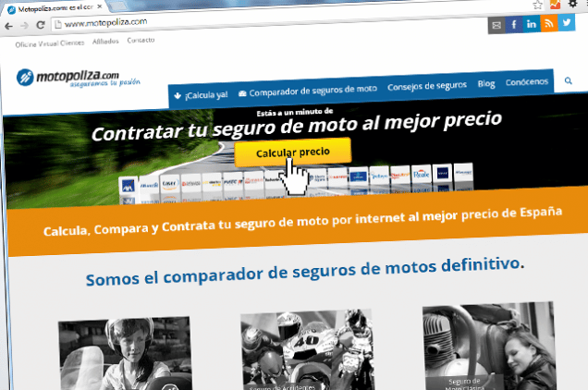The width and height of the screenshot is (588, 390).
Task: Click the search magnifier icon in navigation
Action: [x=569, y=80]
